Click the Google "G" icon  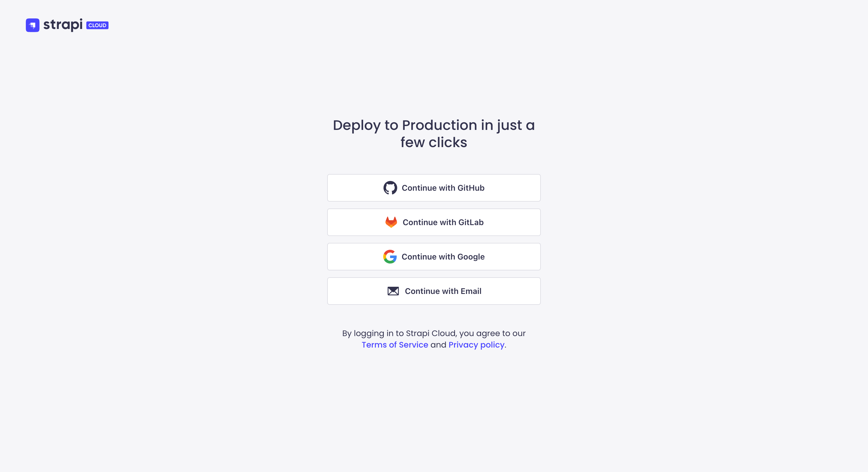(390, 257)
